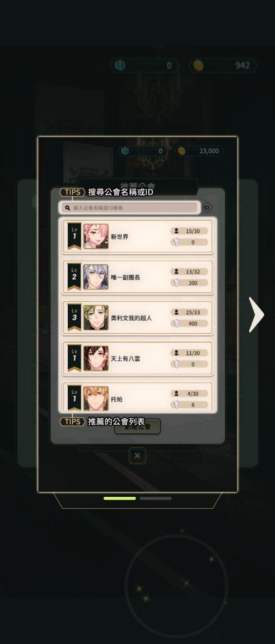Go to next tutorial page arrow

(x=257, y=314)
